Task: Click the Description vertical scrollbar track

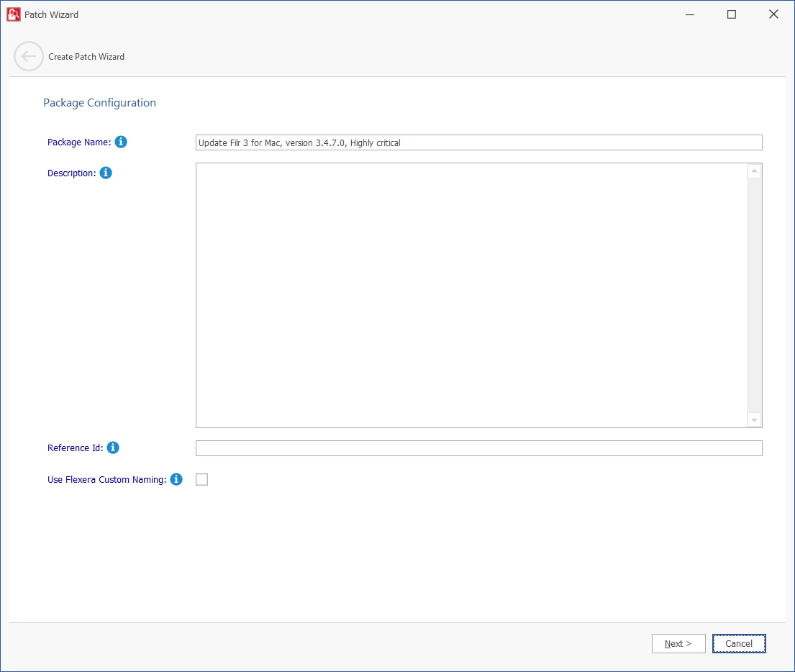Action: click(754, 295)
